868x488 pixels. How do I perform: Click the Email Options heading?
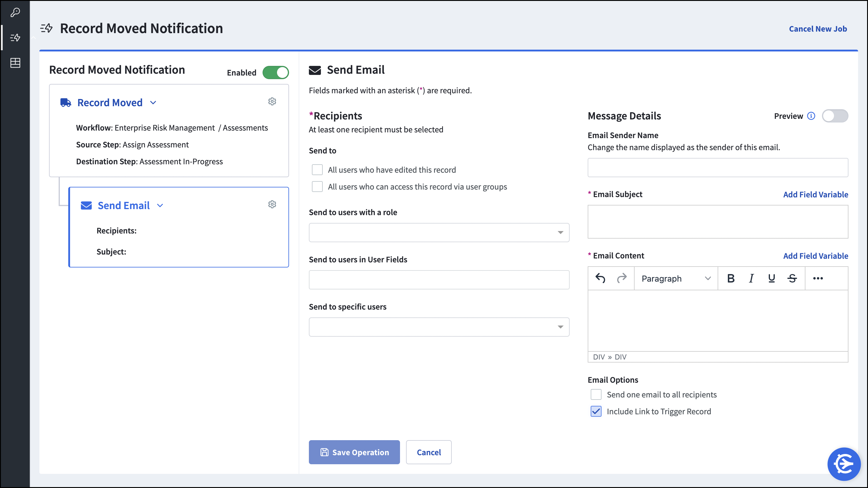point(613,380)
